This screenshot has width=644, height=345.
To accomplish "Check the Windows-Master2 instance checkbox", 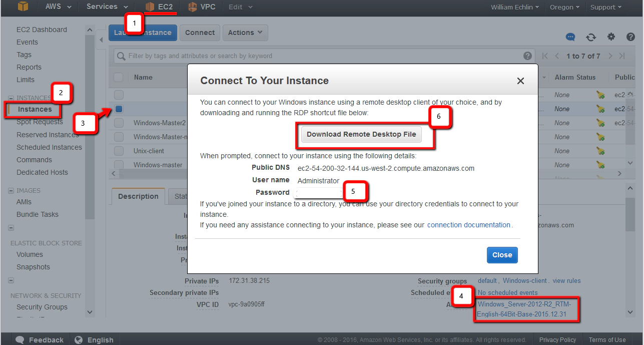I will tap(118, 123).
